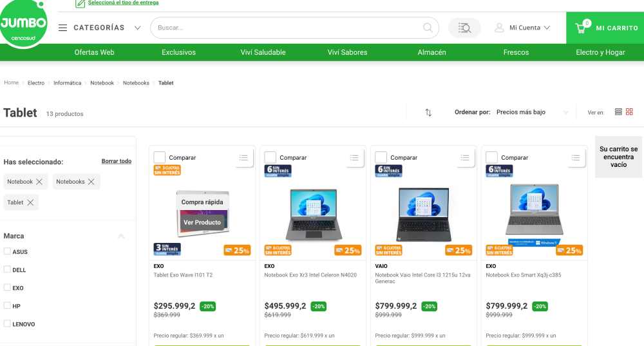The width and height of the screenshot is (644, 346).
Task: Tick the DELL brand checkbox
Action: [x=7, y=269]
